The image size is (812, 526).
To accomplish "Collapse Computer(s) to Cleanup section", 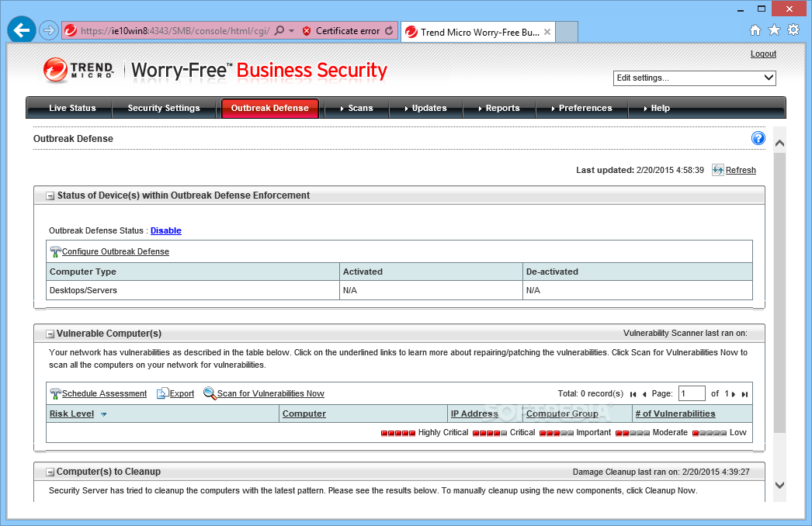I will point(50,472).
